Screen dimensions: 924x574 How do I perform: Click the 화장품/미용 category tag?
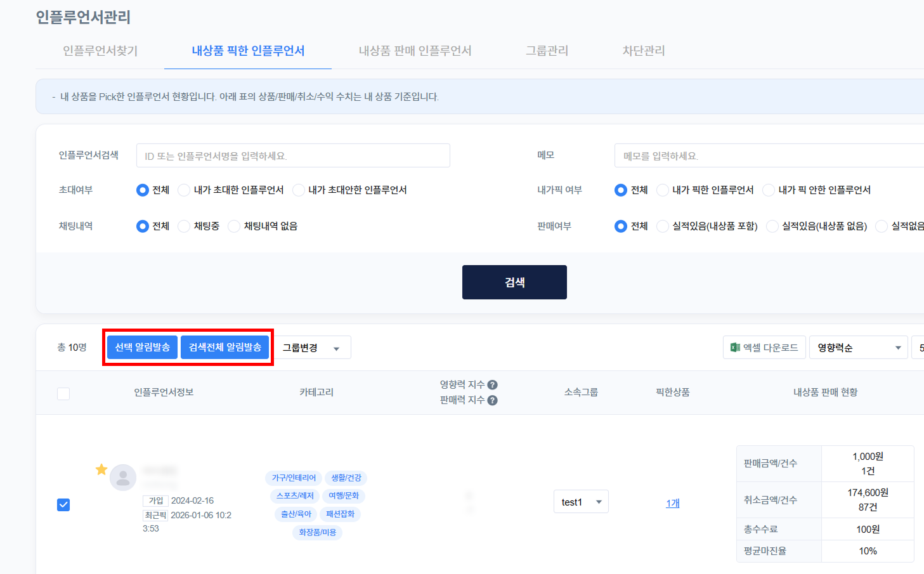317,532
